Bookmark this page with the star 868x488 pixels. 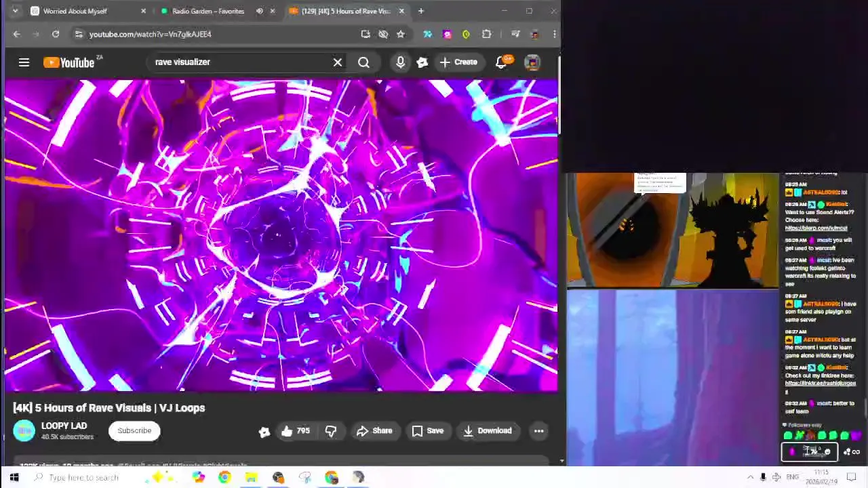click(401, 34)
